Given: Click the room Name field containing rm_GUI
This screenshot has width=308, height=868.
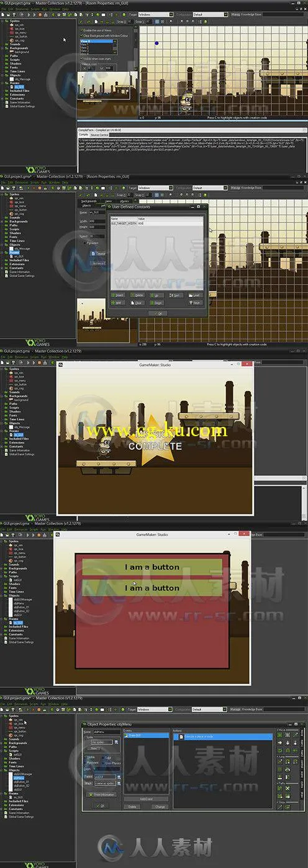Looking at the screenshot, I should 98,212.
